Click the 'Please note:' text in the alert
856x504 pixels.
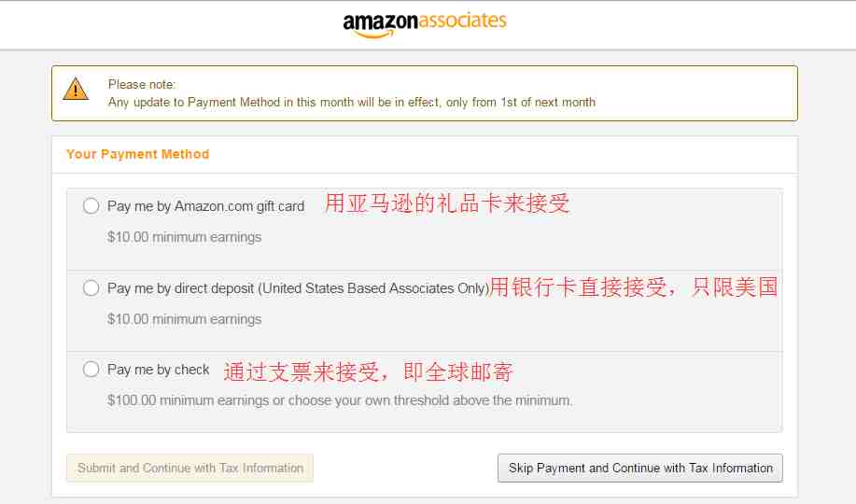[142, 85]
